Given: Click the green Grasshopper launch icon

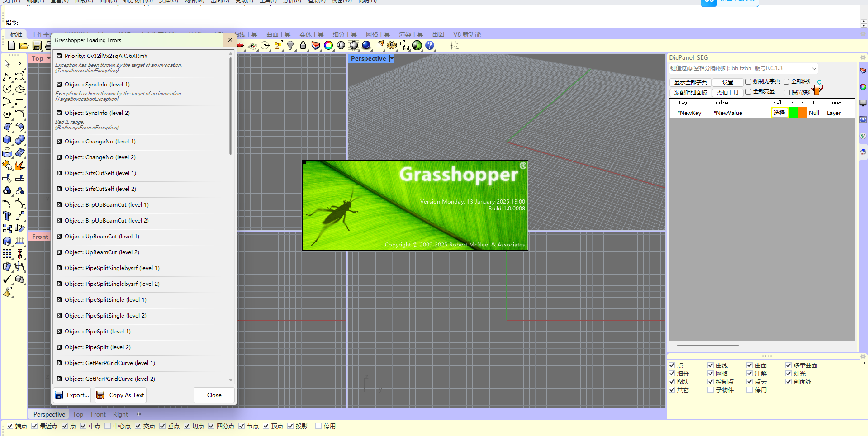Looking at the screenshot, I should (417, 45).
